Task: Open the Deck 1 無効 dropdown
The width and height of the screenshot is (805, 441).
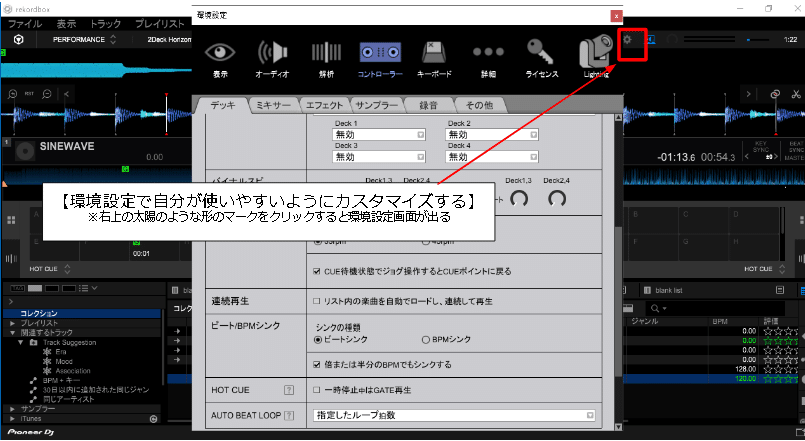Action: (x=379, y=135)
